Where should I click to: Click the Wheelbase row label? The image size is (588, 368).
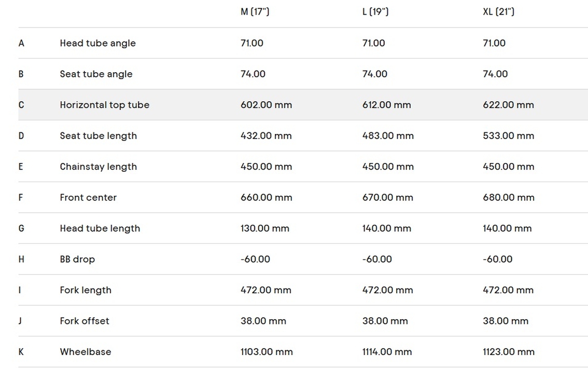[x=85, y=352]
